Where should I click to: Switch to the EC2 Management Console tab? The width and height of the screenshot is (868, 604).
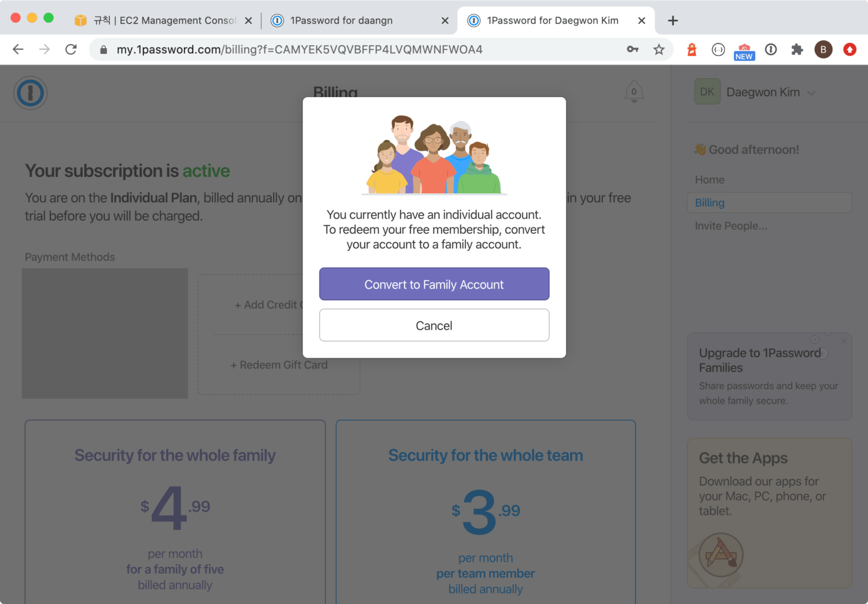(x=165, y=21)
